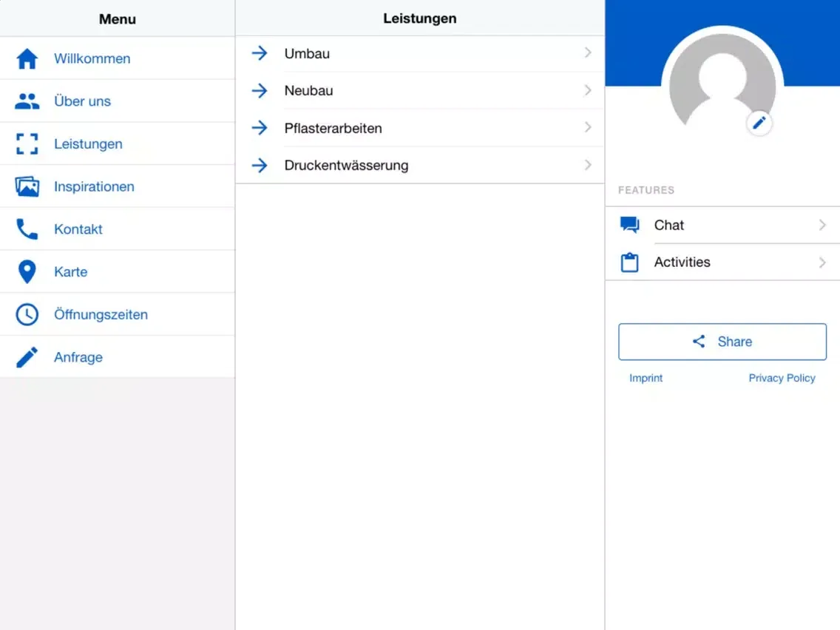Open Chat via its right chevron
840x630 pixels.
(822, 225)
